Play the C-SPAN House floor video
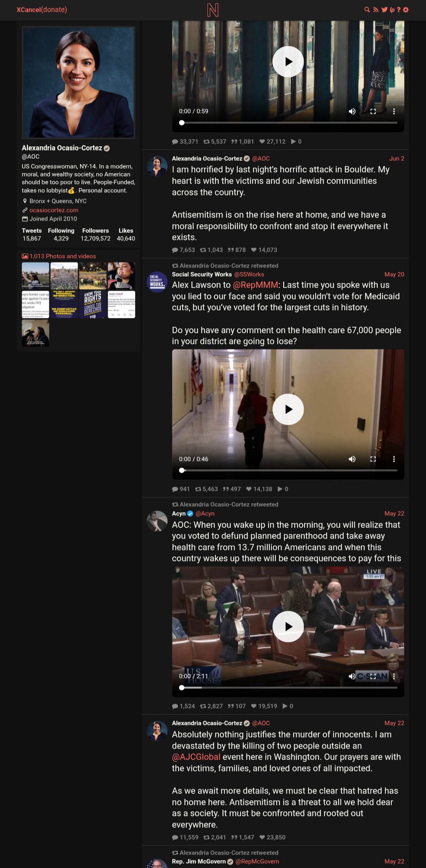 [x=288, y=626]
